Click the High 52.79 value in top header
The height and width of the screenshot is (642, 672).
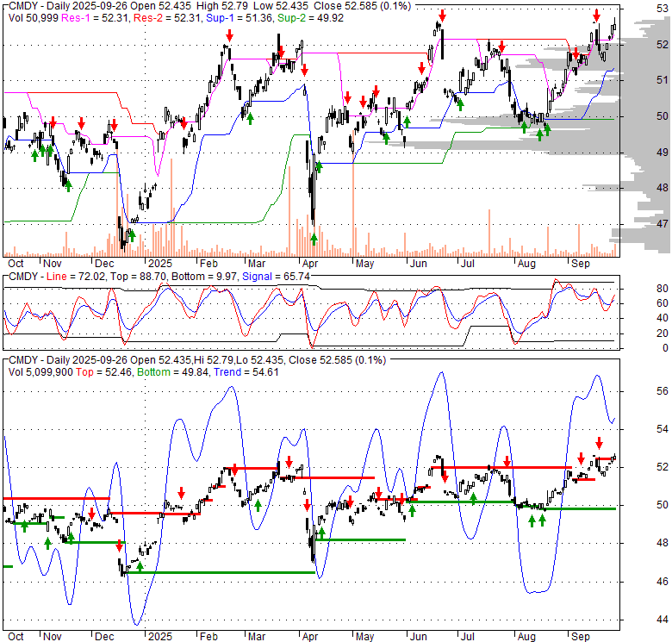223,6
